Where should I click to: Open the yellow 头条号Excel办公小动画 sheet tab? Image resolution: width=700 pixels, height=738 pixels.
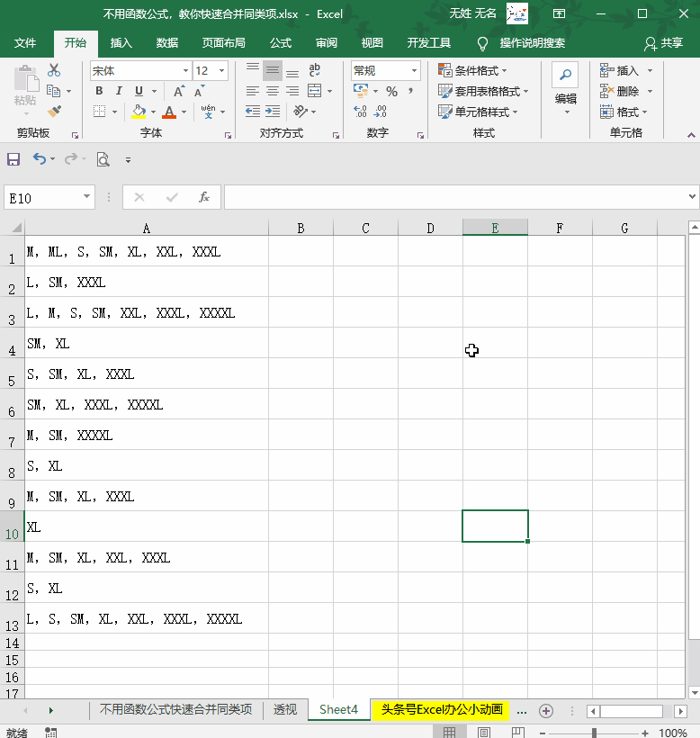point(442,710)
